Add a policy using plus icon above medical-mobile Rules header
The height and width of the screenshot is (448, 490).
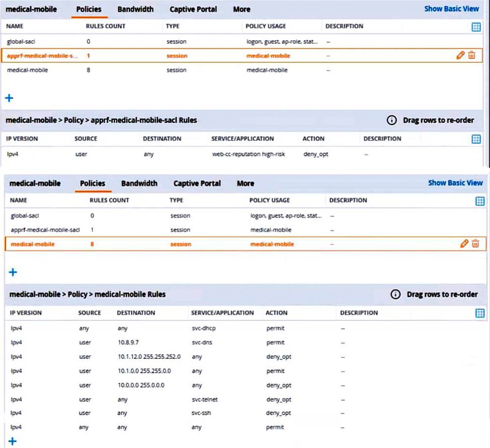13,272
